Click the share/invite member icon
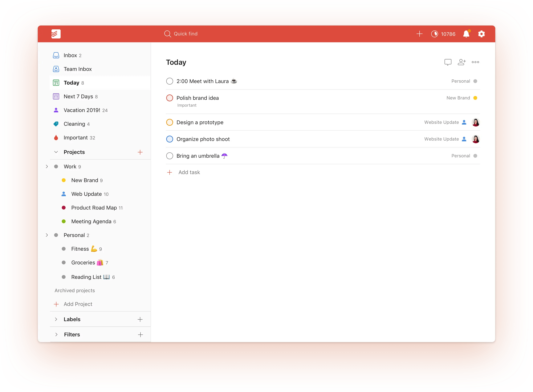533x392 pixels. pos(462,63)
